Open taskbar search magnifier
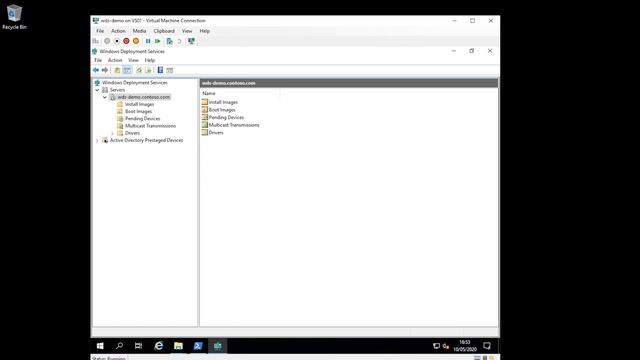 (x=119, y=346)
